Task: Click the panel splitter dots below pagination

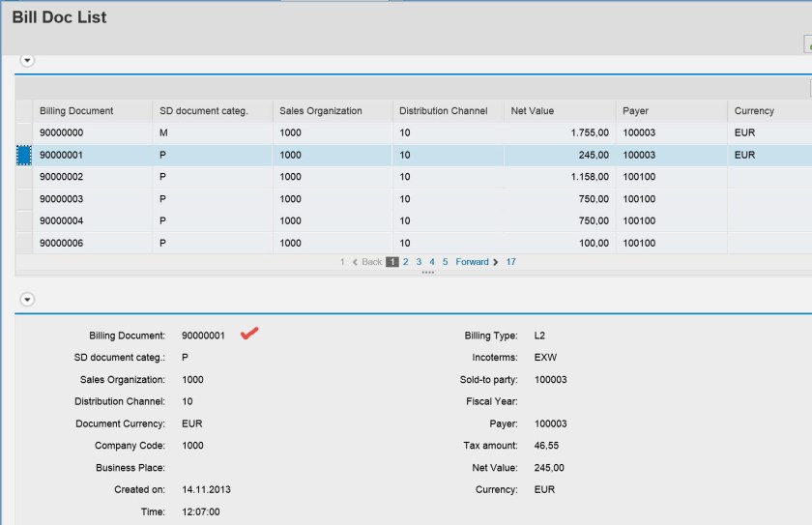Action: (427, 273)
